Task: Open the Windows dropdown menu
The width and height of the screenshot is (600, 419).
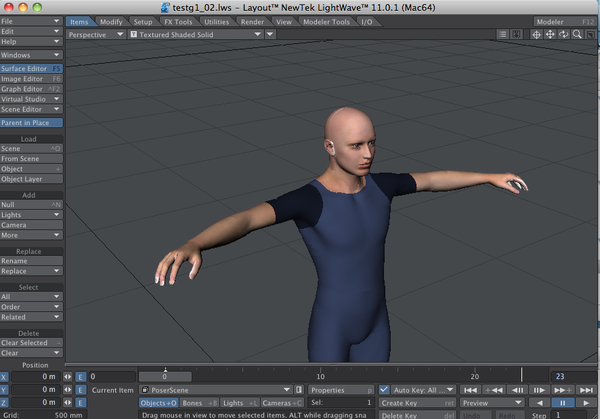Action: point(31,55)
